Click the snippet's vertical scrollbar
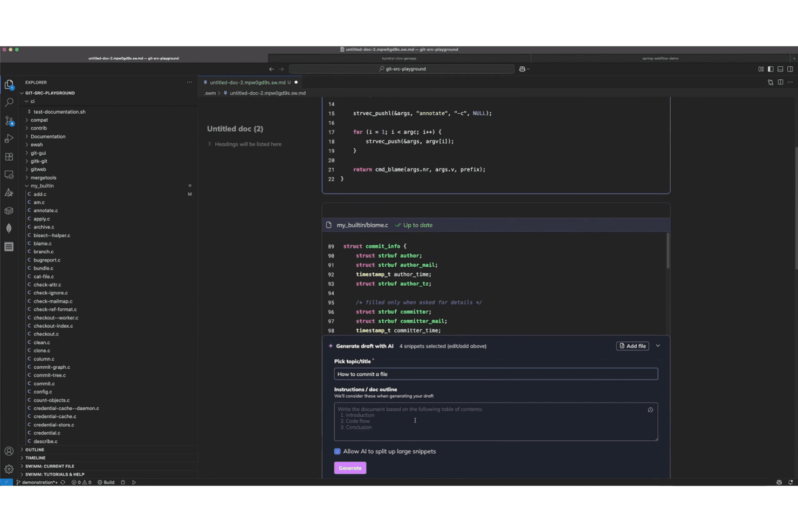798x532 pixels. click(668, 251)
